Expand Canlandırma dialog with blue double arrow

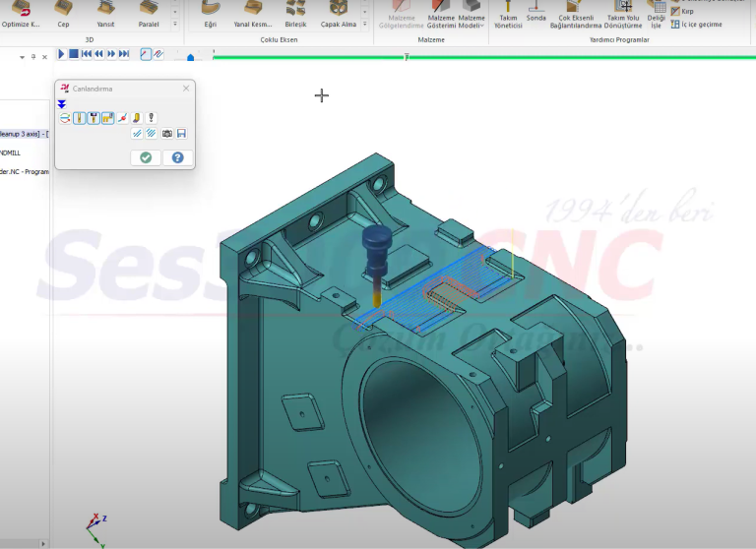pos(62,104)
